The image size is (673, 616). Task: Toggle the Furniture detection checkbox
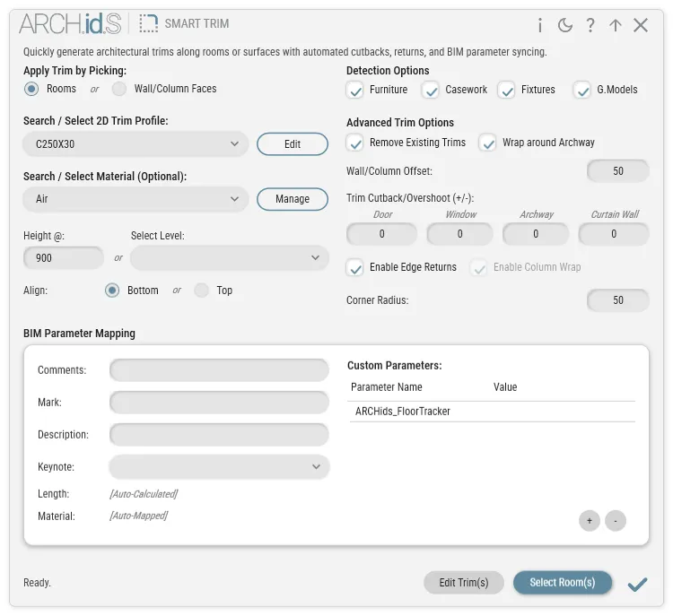(x=354, y=90)
